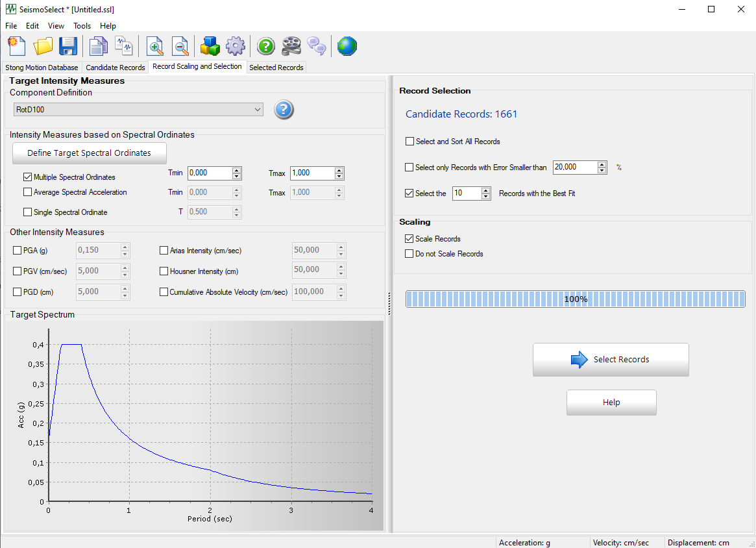Click the Open folder toolbar icon
The image size is (756, 548).
pos(43,46)
